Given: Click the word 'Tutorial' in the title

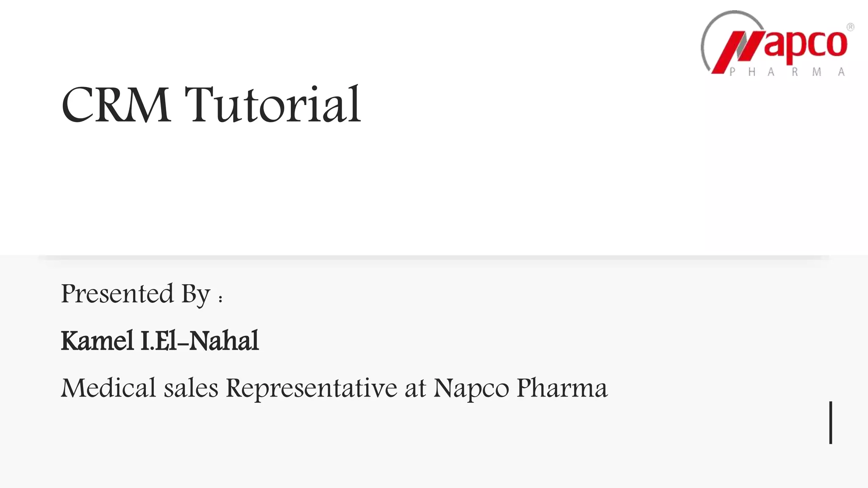Looking at the screenshot, I should 273,105.
